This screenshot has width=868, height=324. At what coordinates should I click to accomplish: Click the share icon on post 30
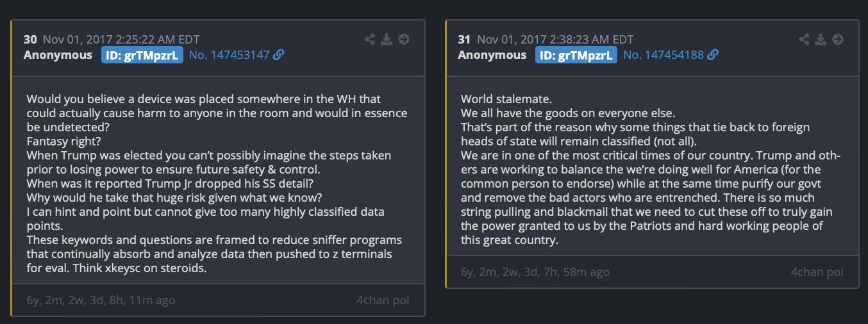coord(370,40)
